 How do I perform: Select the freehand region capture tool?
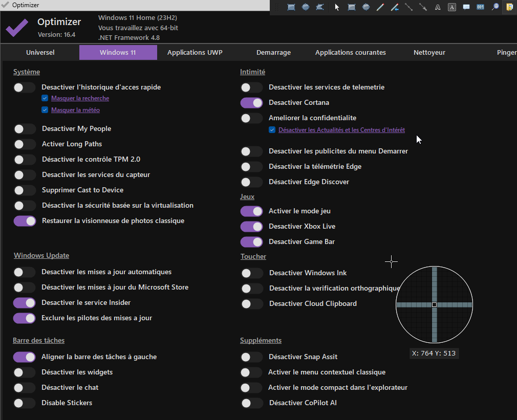[x=320, y=7]
